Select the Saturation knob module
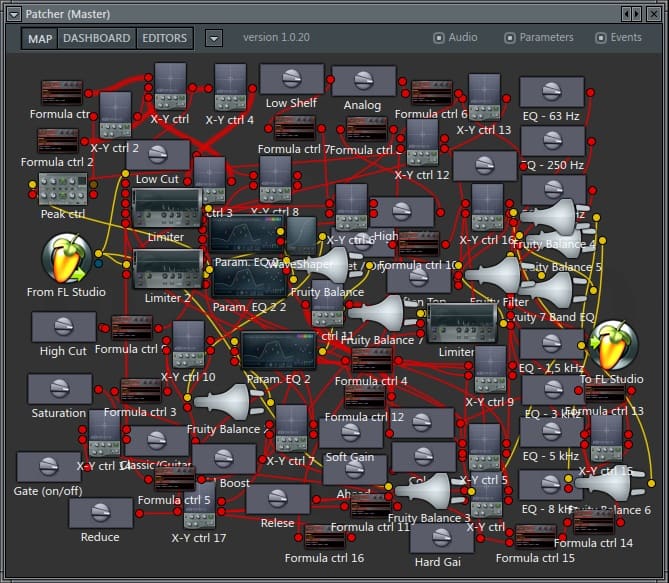Viewport: 669px width, 583px height. pos(60,389)
